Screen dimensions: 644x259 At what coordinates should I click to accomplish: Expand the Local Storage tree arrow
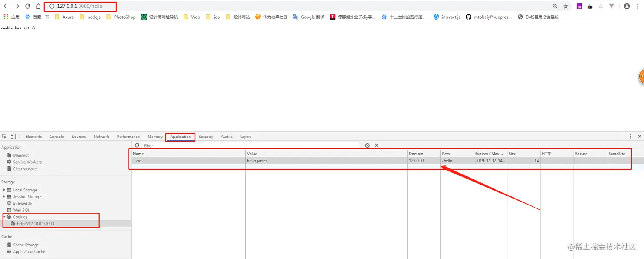click(x=4, y=190)
